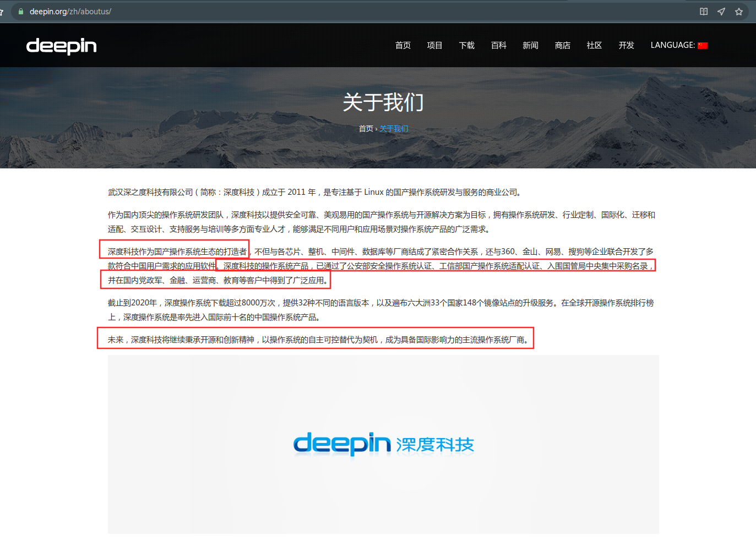
Task: Click the 关于我们 page heading
Action: click(383, 102)
